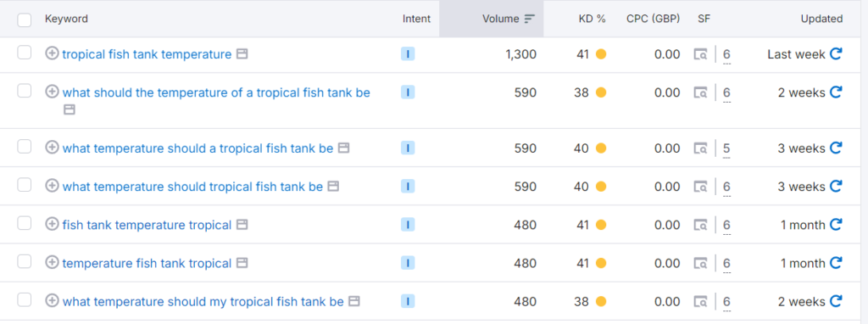Open link 'what should the temperature of a tropical fish tank be'

tap(216, 92)
